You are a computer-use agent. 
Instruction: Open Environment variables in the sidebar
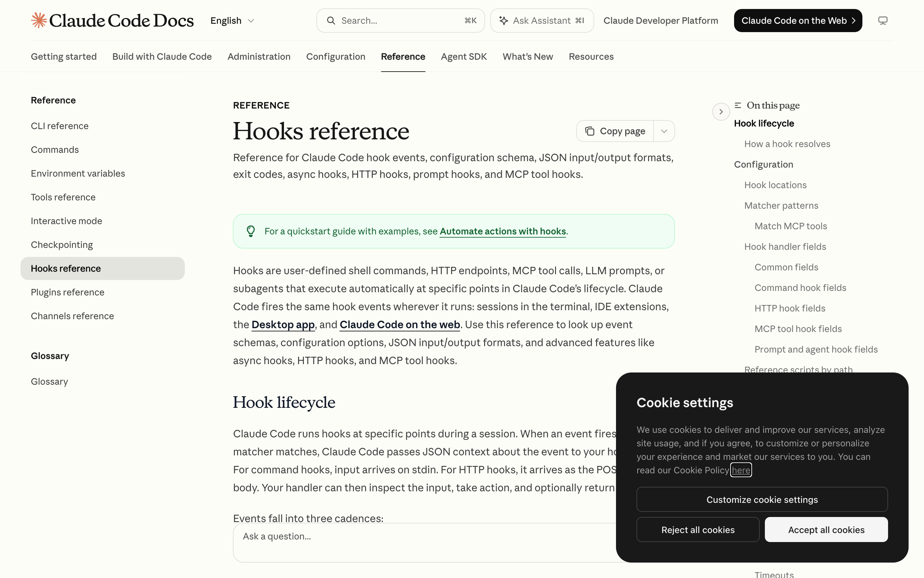[78, 173]
